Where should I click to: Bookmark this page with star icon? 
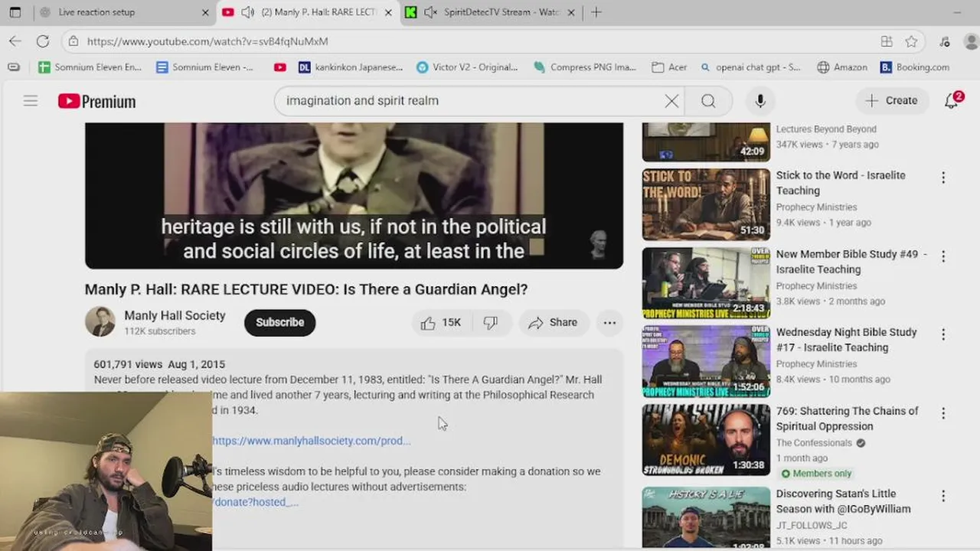(911, 41)
